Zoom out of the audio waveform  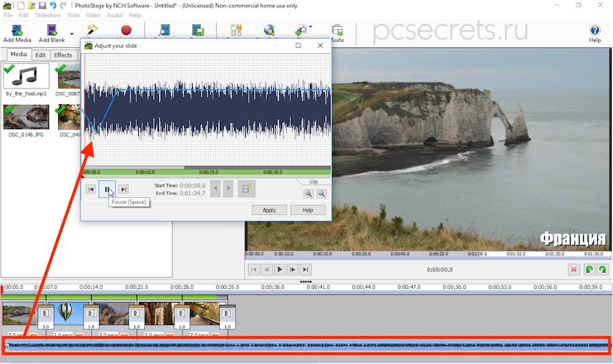[321, 193]
